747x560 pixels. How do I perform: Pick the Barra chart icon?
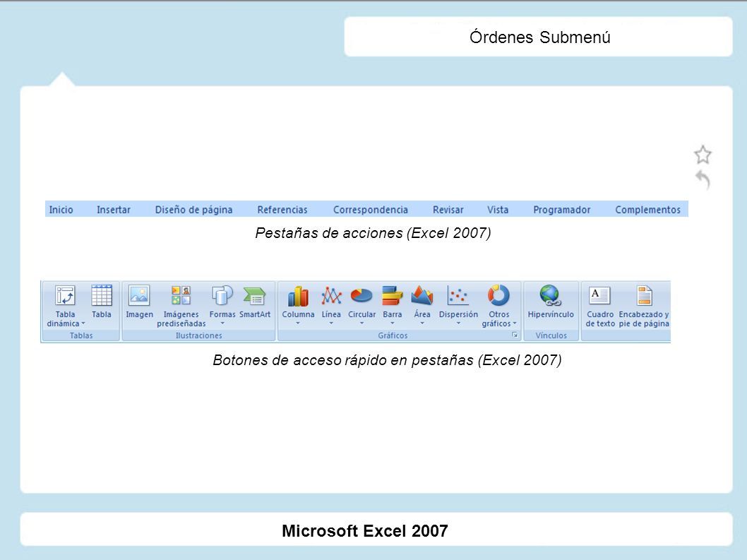tap(392, 295)
